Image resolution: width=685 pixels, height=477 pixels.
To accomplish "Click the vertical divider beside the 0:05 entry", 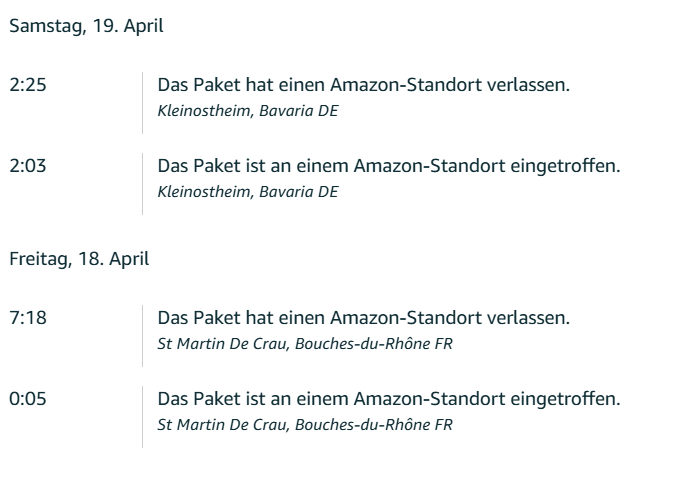I will tap(142, 417).
